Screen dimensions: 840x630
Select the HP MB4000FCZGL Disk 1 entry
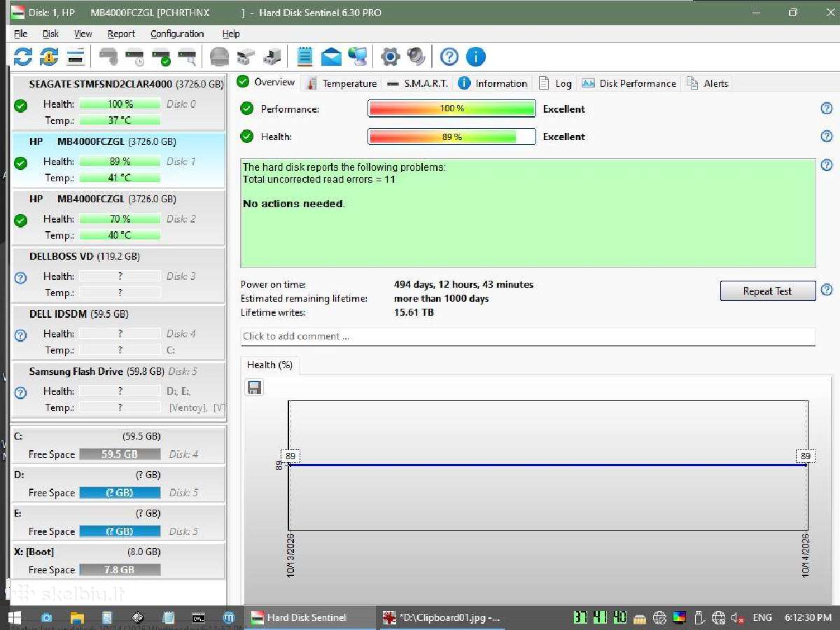tap(119, 160)
